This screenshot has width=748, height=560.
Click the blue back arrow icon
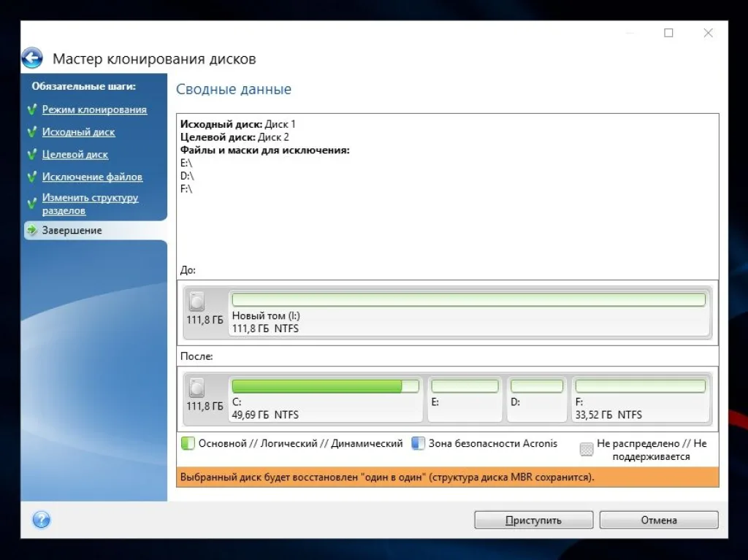[32, 58]
